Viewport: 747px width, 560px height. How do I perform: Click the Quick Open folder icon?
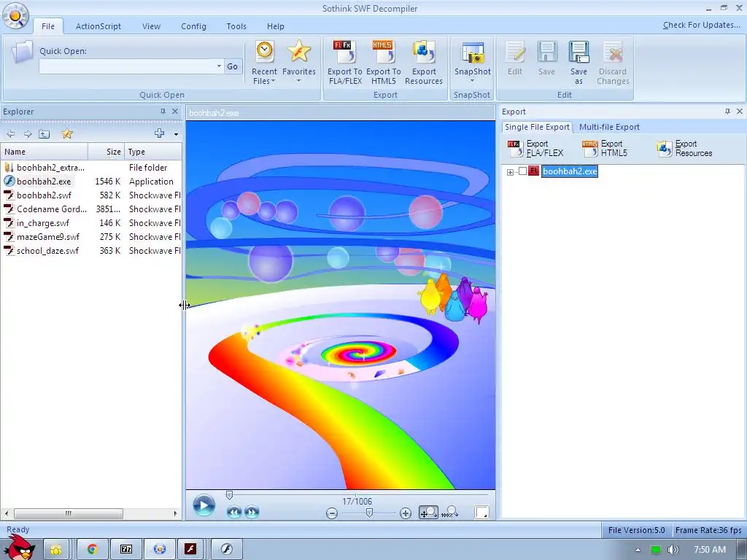[x=21, y=52]
